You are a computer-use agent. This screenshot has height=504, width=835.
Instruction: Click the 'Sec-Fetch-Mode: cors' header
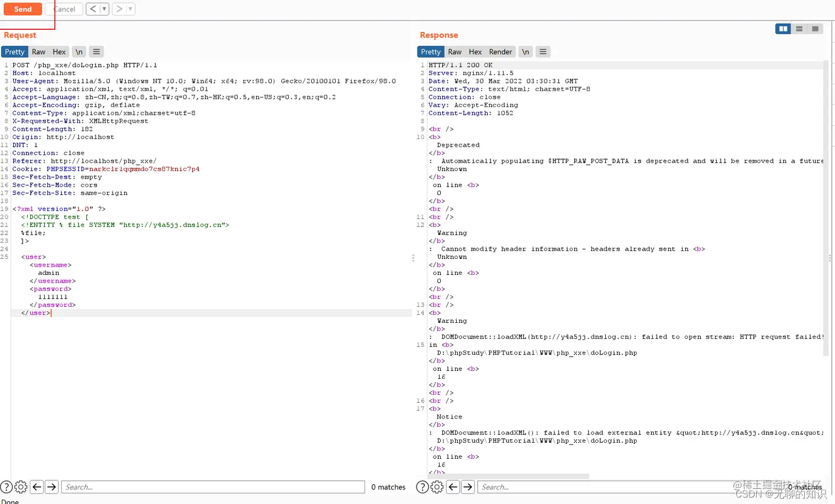(55, 185)
